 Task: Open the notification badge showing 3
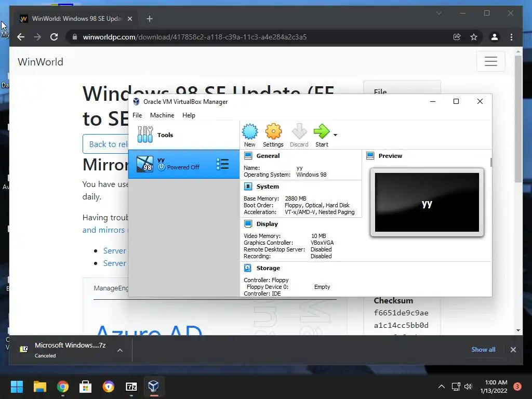click(517, 386)
